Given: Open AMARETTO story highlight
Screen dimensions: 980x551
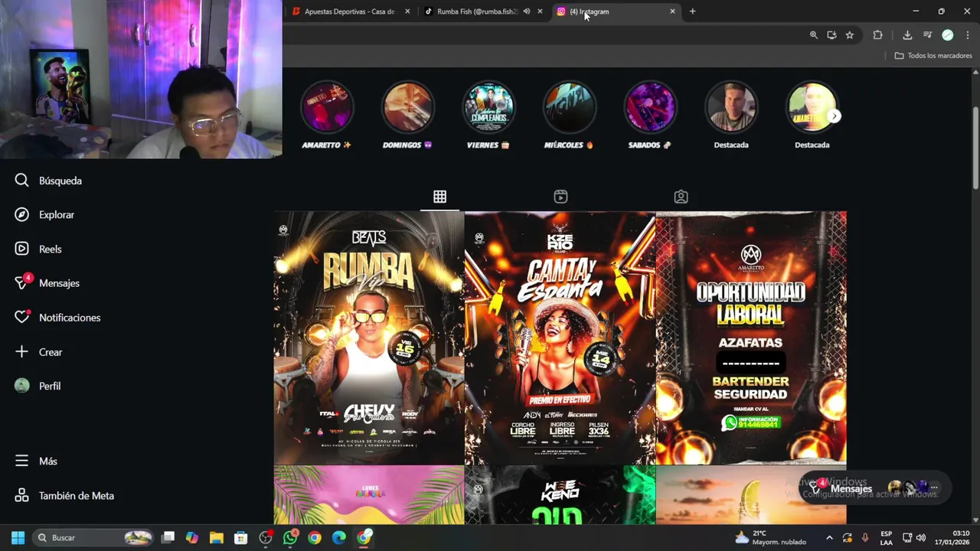Looking at the screenshot, I should tap(327, 107).
